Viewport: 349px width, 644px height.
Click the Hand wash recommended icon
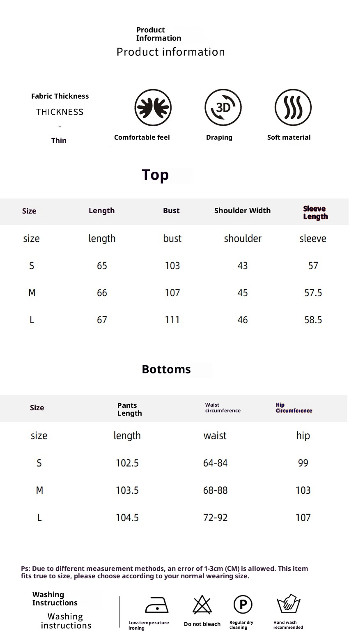click(289, 604)
